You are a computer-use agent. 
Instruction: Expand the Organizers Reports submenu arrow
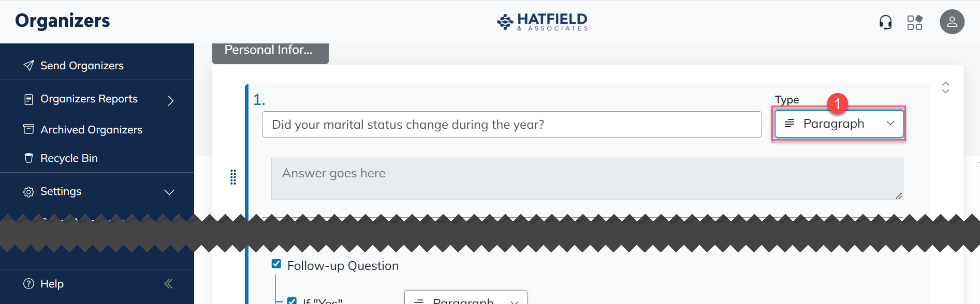171,100
